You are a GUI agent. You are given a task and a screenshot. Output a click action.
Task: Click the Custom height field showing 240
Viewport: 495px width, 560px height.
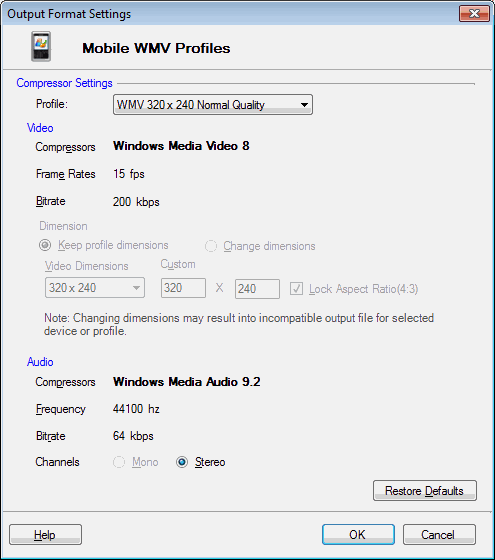click(x=257, y=289)
